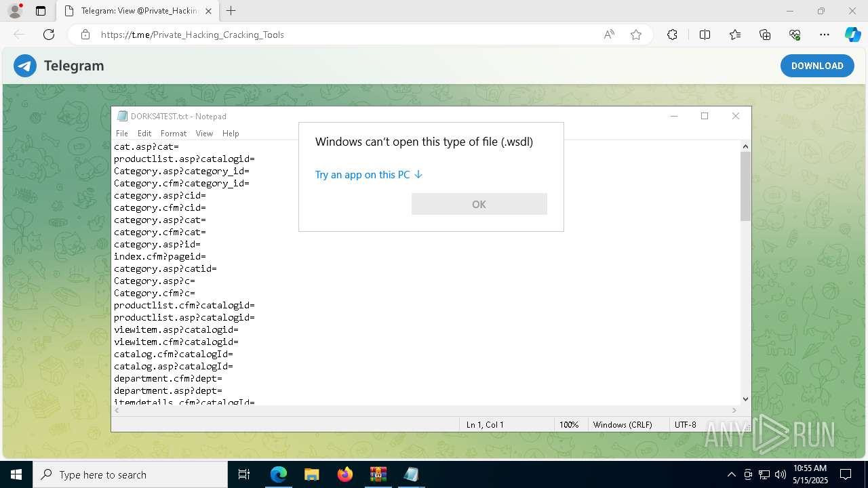Screen dimensions: 868x488
Task: Click the line 'catalog.asp?catalogId='
Action: click(x=174, y=367)
